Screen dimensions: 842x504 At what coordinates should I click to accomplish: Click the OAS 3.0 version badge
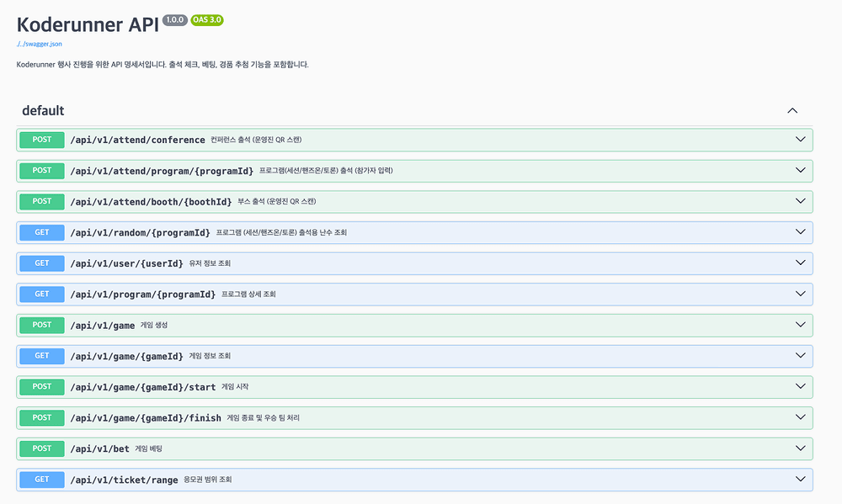point(207,19)
